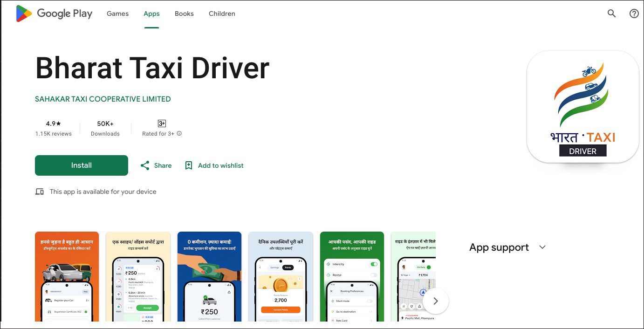Open search with the magnifier icon

pos(611,14)
